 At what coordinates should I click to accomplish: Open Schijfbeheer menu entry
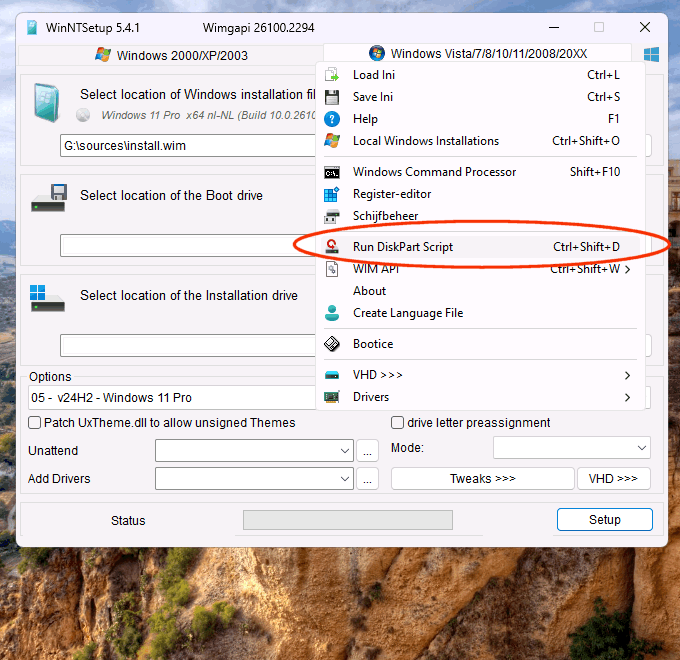[x=481, y=216]
